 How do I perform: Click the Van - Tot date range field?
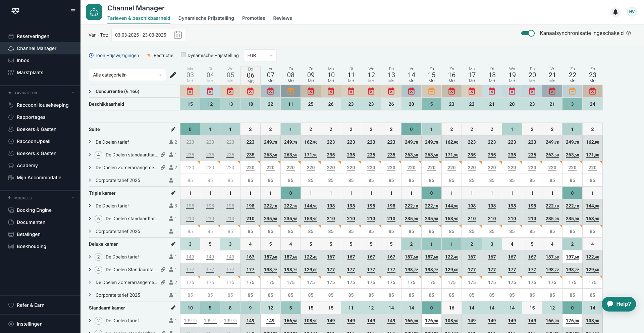click(148, 35)
